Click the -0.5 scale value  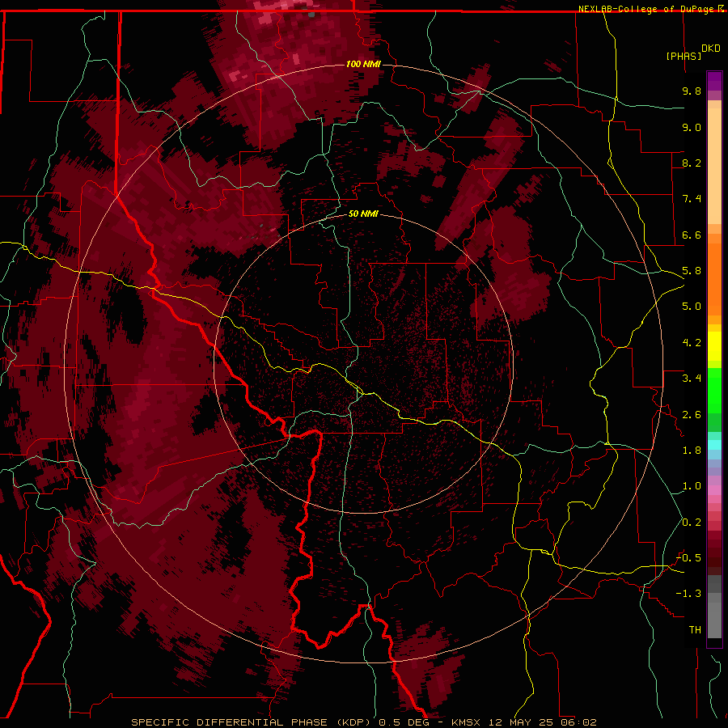[688, 558]
